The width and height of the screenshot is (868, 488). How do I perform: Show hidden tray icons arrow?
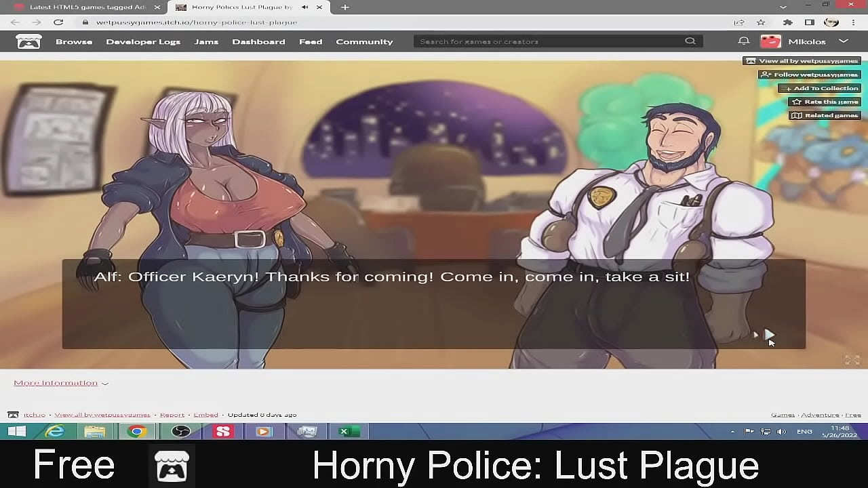(732, 432)
